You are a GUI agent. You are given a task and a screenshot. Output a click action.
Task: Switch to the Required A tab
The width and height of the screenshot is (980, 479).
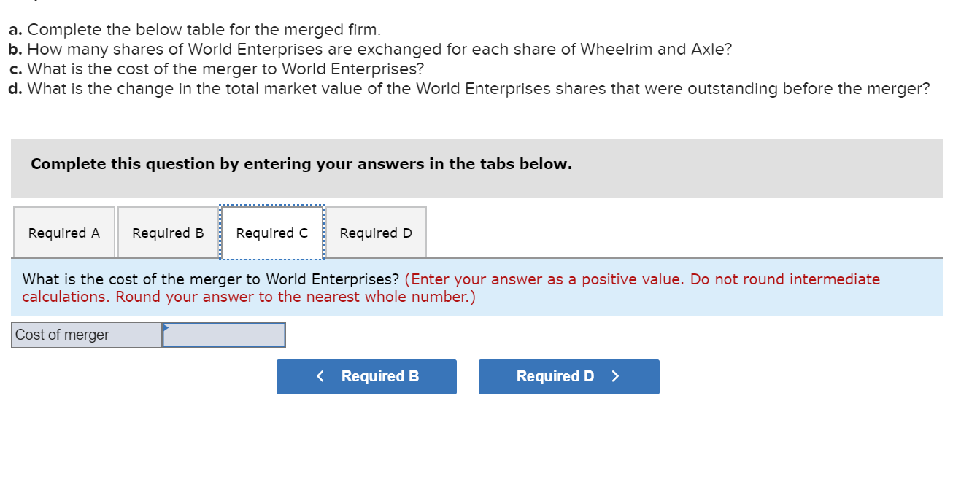tap(63, 232)
